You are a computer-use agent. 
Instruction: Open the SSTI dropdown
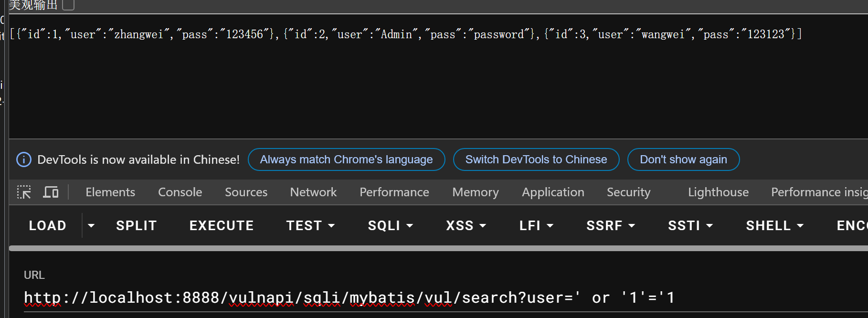[690, 225]
